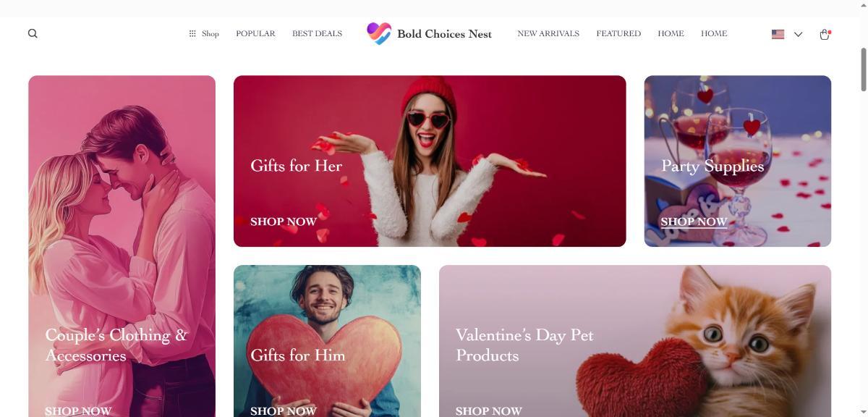Click the Bold Choices Nest site title

[x=444, y=33]
